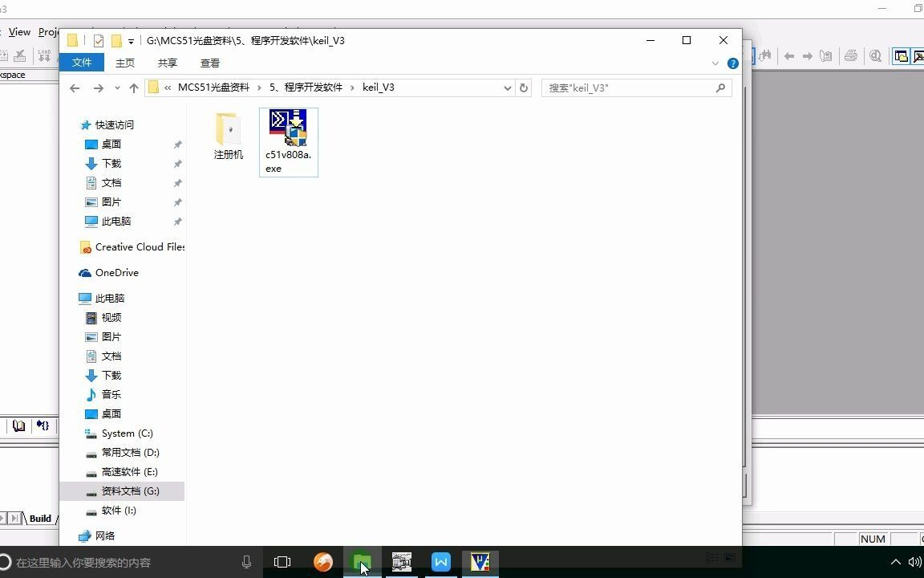
Task: Unpin 下载 using its pin icon
Action: (177, 163)
